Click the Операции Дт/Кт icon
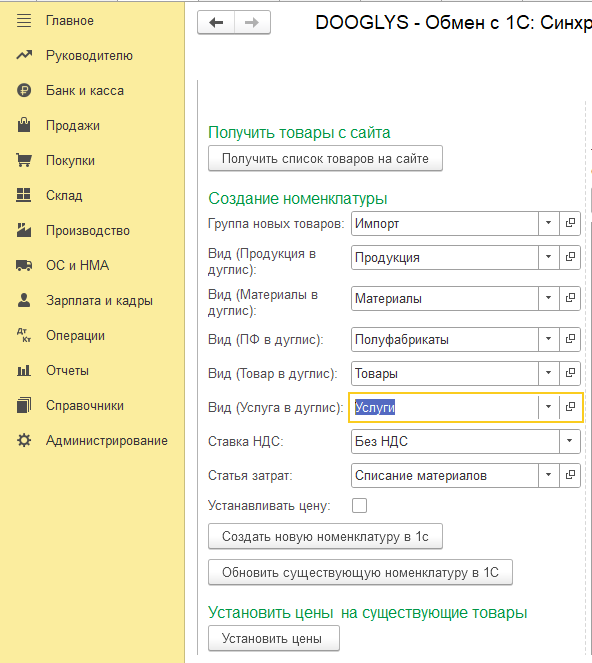This screenshot has height=663, width=592. coord(24,335)
